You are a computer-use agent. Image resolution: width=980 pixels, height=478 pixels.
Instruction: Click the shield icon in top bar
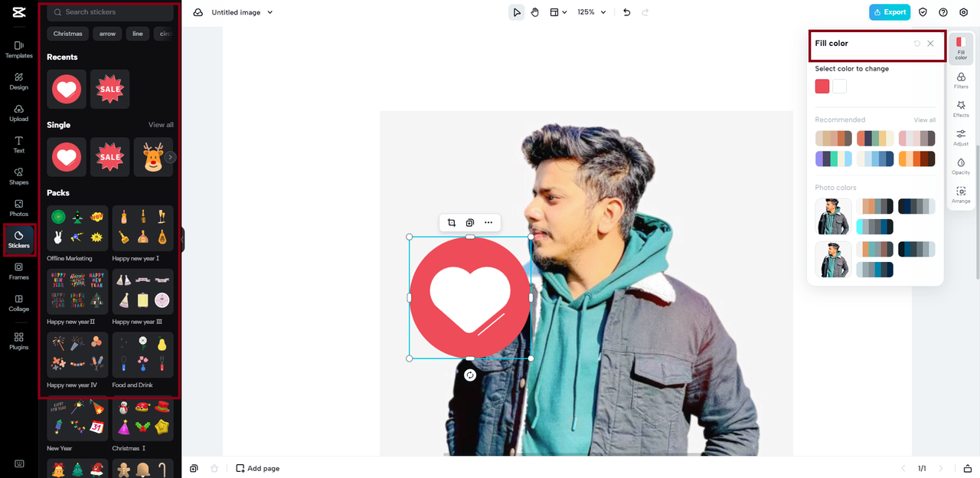[923, 12]
